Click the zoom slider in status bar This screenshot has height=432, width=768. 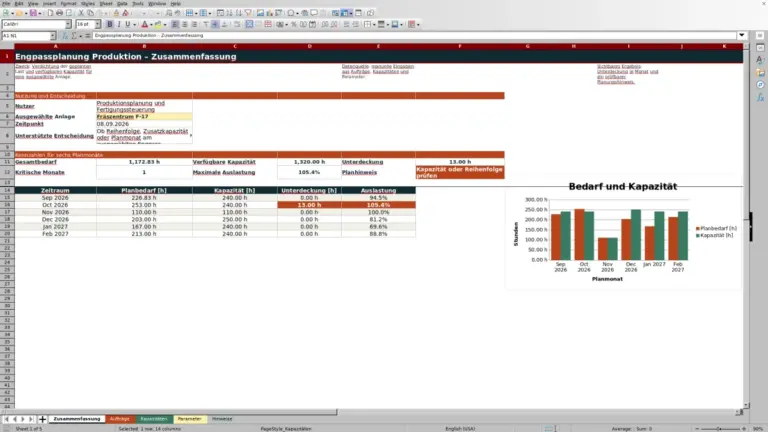(720, 429)
